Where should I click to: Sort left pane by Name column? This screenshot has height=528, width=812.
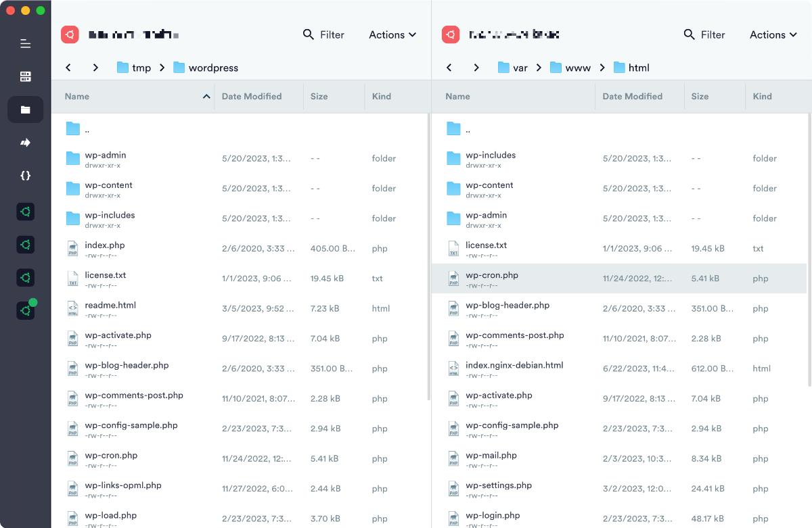pos(133,97)
